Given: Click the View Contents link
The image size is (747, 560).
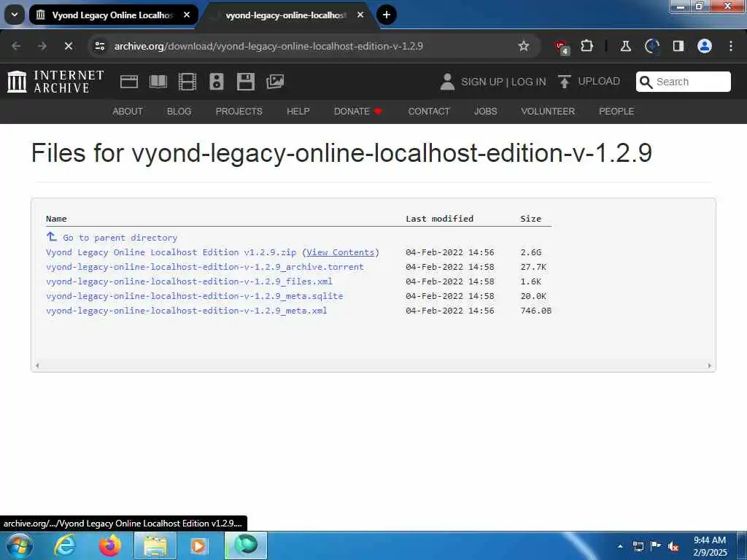Looking at the screenshot, I should [340, 252].
